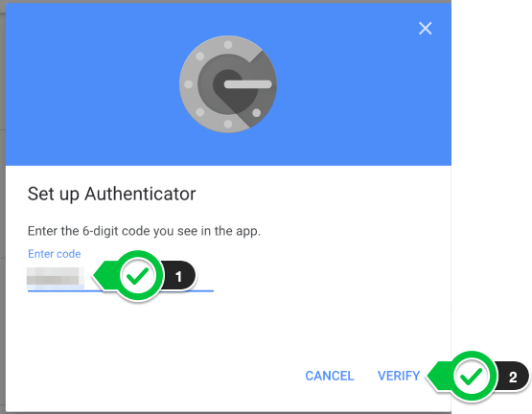
Task: Click the Set up Authenticator heading
Action: click(111, 195)
